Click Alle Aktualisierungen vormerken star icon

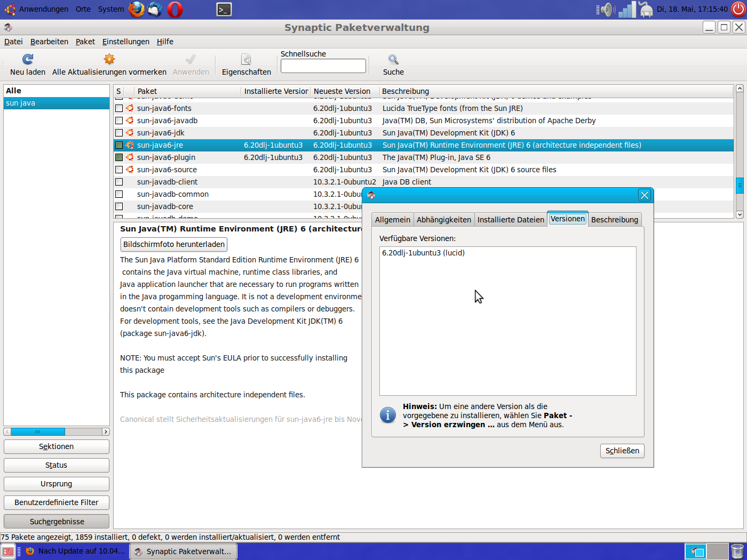[x=109, y=59]
